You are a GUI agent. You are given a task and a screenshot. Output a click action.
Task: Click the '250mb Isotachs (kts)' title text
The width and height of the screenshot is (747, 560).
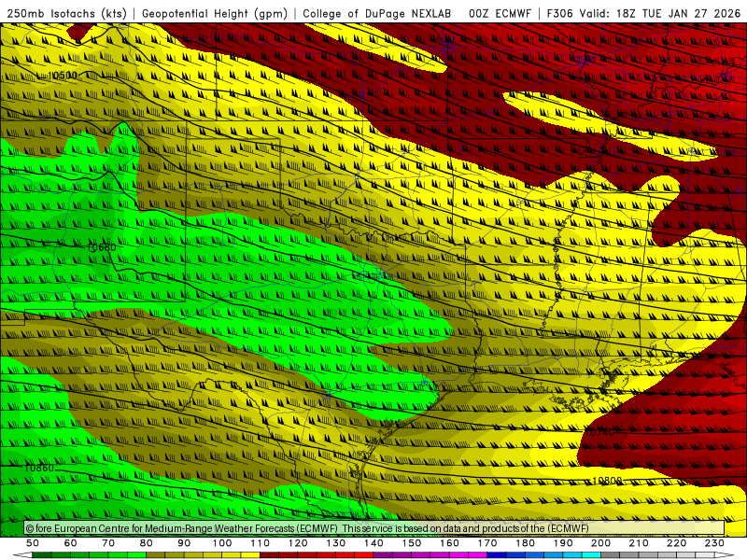click(x=66, y=13)
